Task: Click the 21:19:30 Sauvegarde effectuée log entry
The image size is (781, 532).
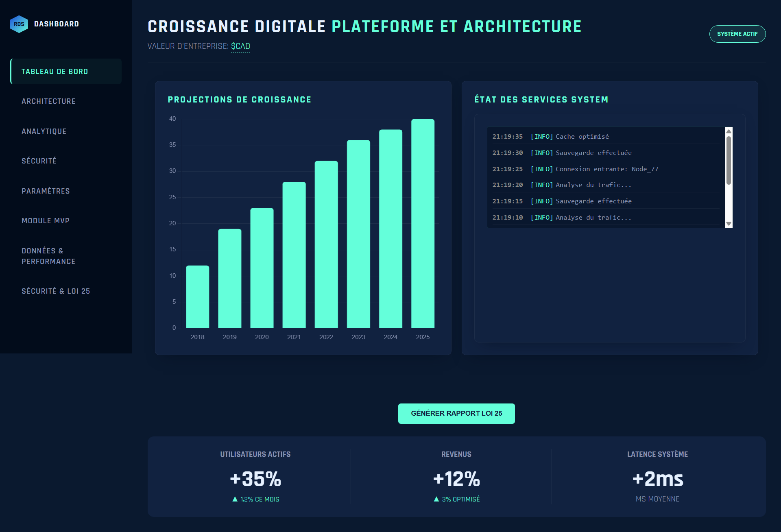Action: [606, 153]
